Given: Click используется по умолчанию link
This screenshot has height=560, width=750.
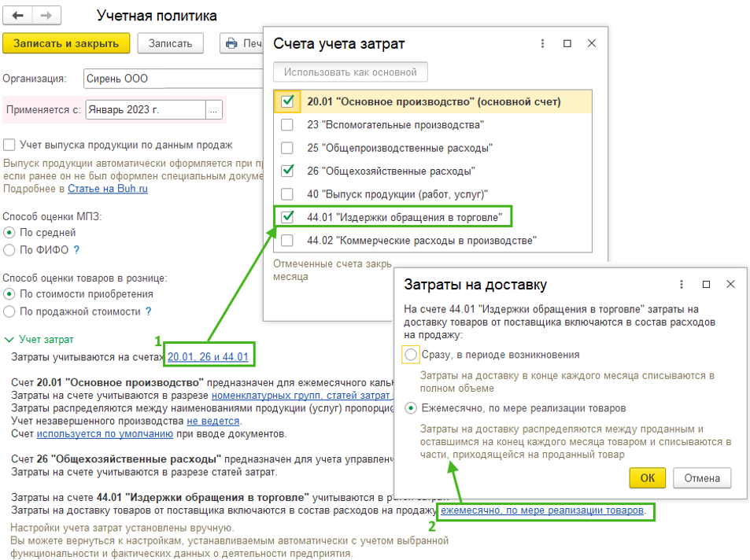Looking at the screenshot, I should coord(105,433).
